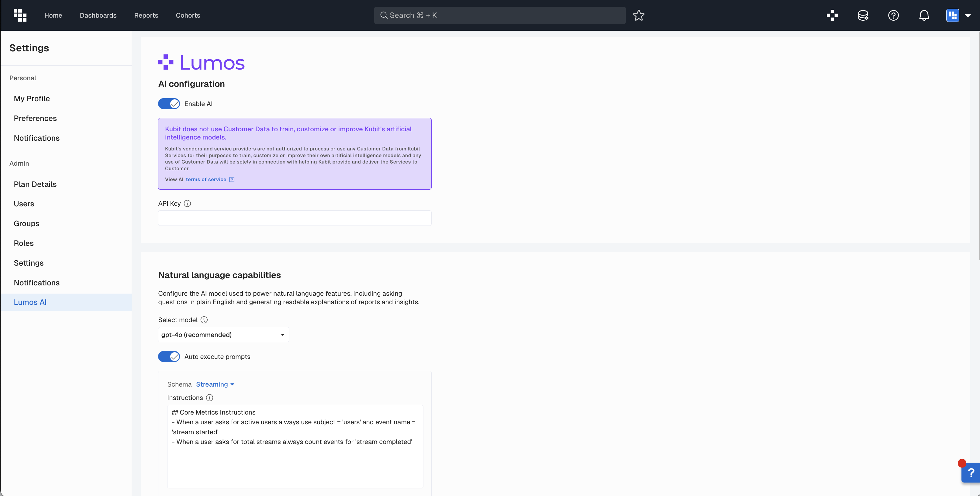Open the notifications bell
Screen dimensions: 980x496
(x=924, y=15)
